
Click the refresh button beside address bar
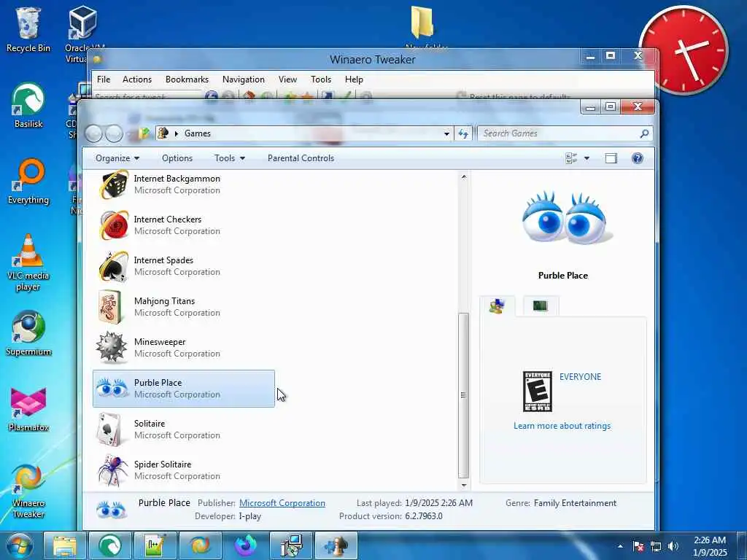pos(463,134)
